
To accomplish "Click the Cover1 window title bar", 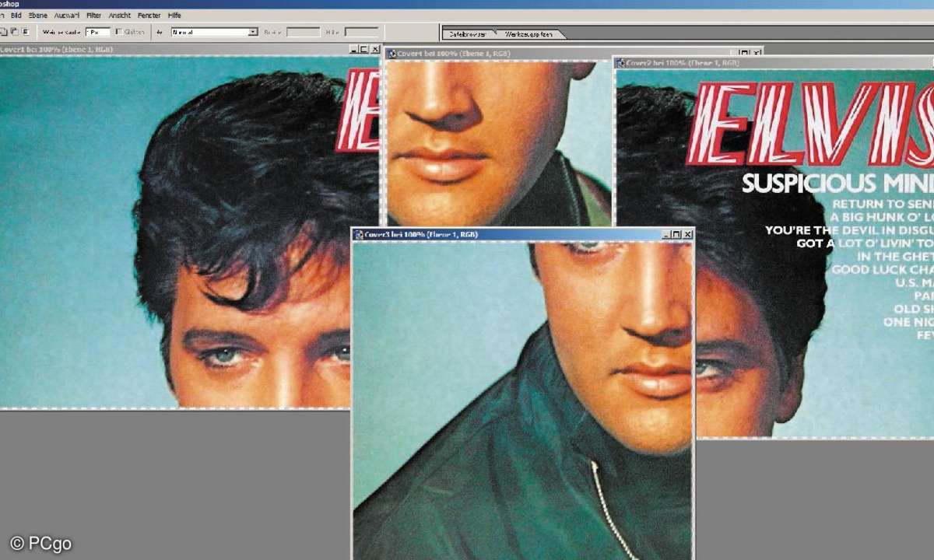I will (x=190, y=49).
